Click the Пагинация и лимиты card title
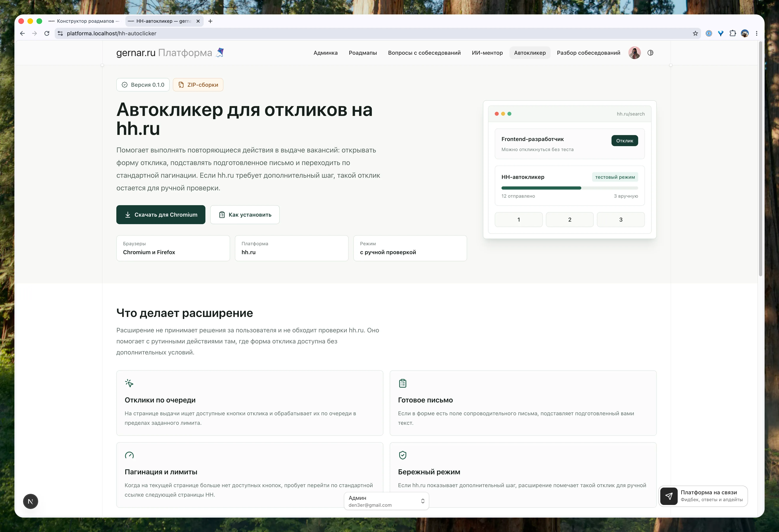 click(x=161, y=472)
